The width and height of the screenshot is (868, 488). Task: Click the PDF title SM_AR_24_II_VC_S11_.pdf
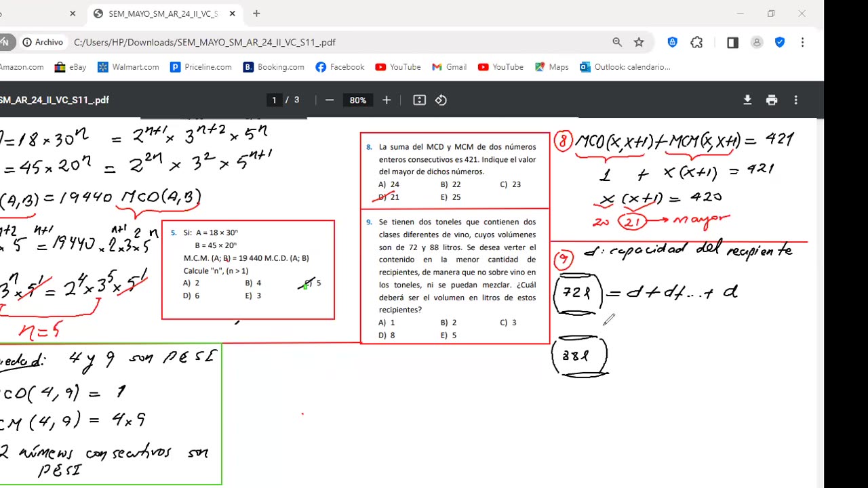pyautogui.click(x=54, y=100)
